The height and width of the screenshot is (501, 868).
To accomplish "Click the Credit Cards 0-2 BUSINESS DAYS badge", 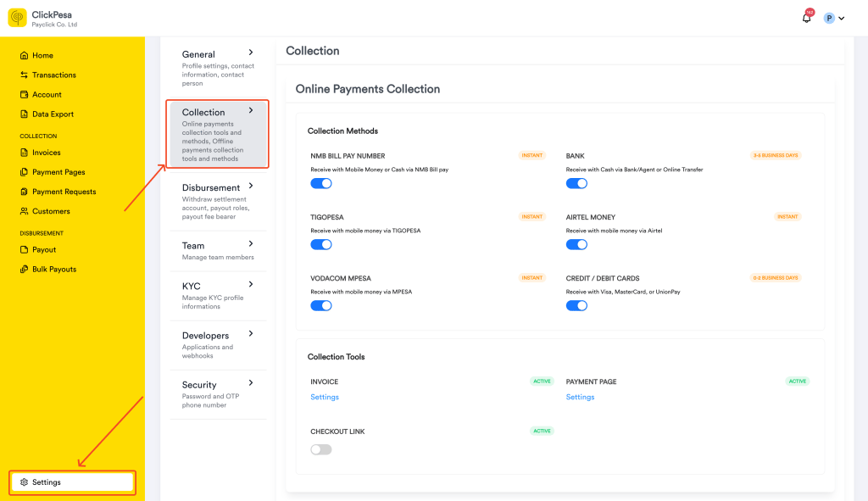I will coord(776,278).
